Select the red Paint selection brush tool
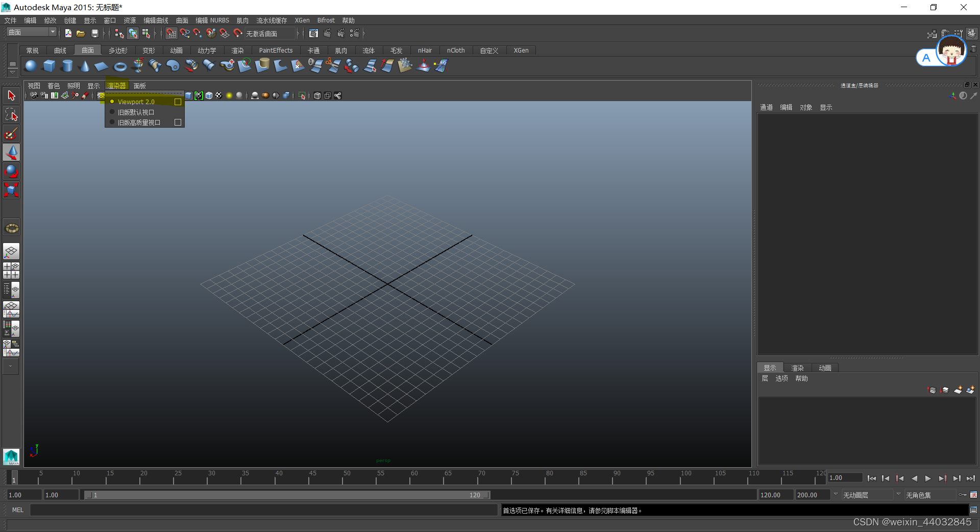Screen dimensions: 980x532 11,134
